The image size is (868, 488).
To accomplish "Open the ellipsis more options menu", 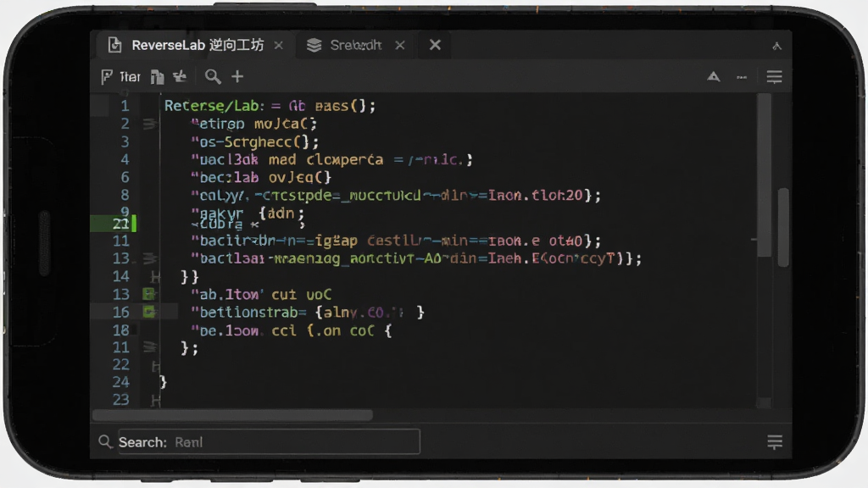I will click(x=742, y=77).
